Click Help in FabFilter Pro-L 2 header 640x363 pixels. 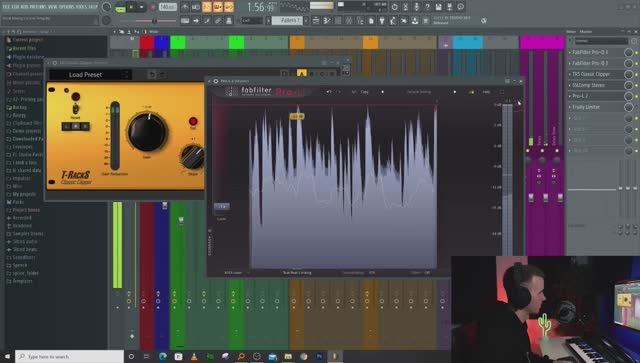tap(486, 92)
